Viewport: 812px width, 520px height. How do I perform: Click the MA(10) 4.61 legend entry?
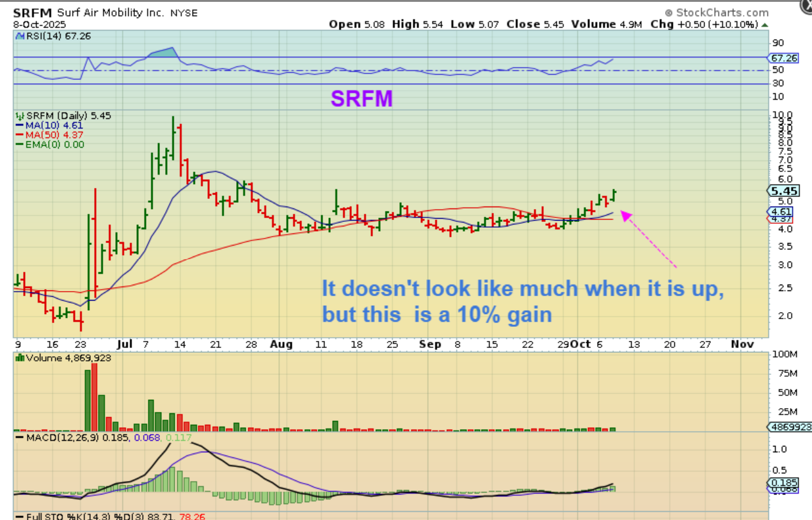pyautogui.click(x=54, y=125)
